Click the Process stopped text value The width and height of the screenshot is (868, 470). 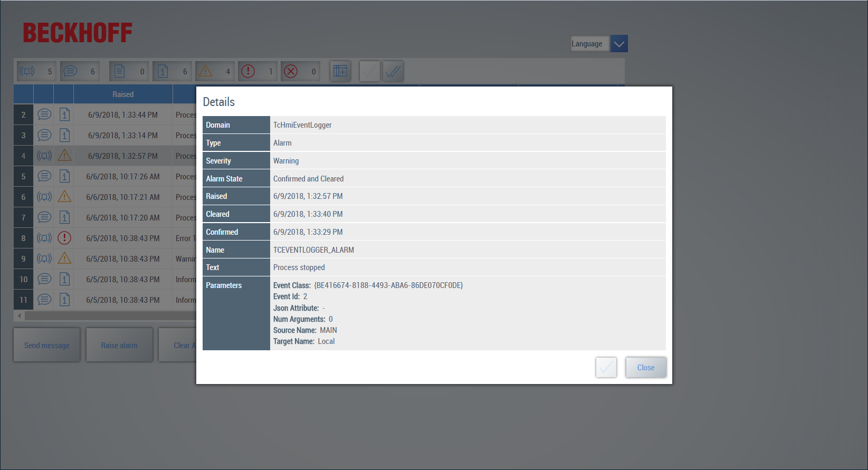[299, 267]
